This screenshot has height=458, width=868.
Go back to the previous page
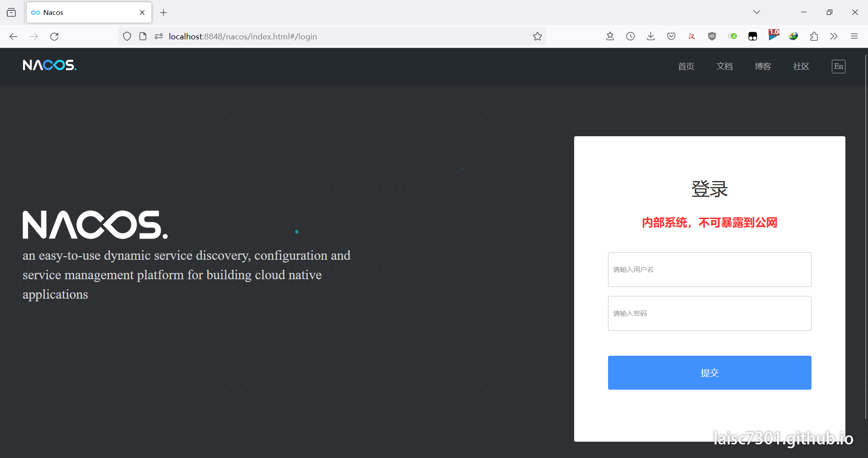click(14, 37)
